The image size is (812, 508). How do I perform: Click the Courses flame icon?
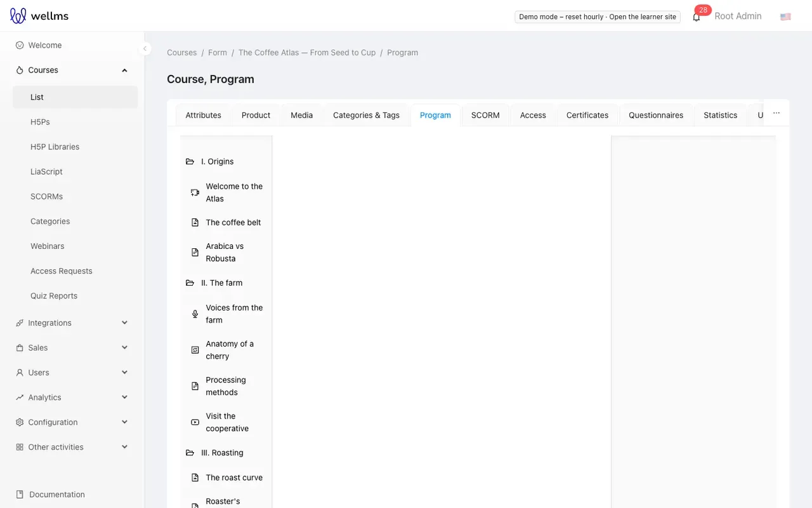pos(20,70)
